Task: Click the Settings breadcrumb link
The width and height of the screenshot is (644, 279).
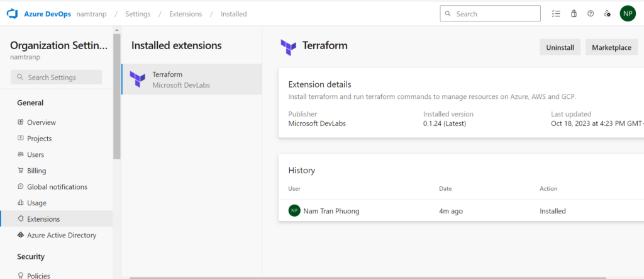Action: point(138,14)
